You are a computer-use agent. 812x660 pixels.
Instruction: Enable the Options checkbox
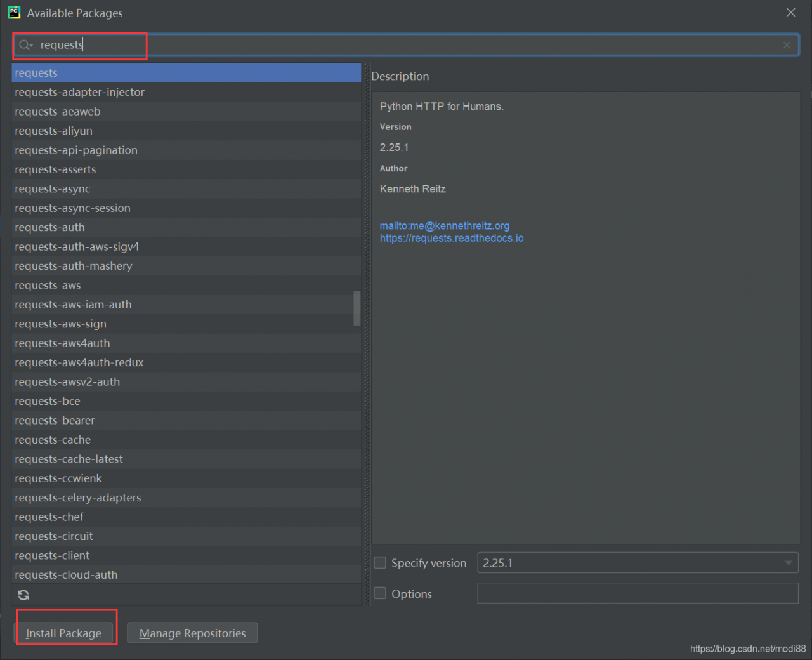[x=380, y=593]
